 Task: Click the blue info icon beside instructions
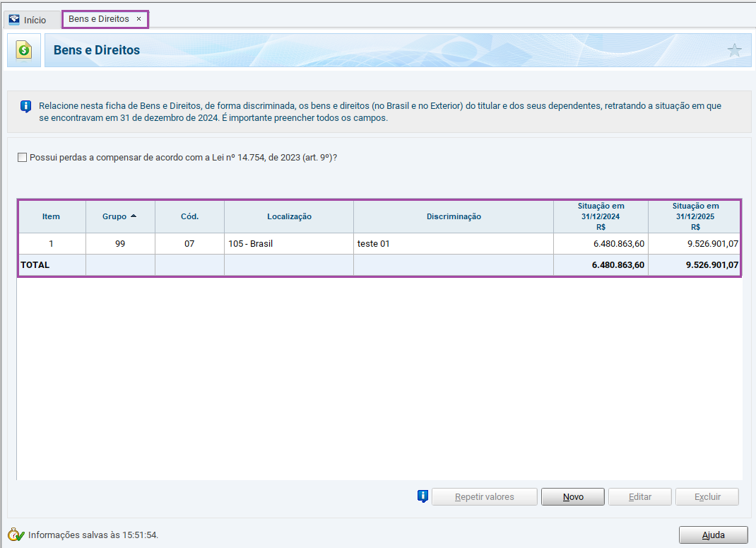pos(25,106)
